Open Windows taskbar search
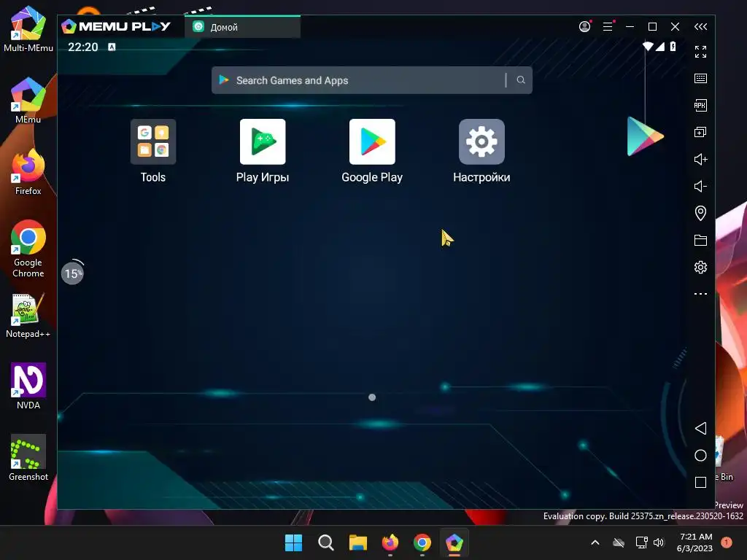This screenshot has width=747, height=560. click(326, 542)
